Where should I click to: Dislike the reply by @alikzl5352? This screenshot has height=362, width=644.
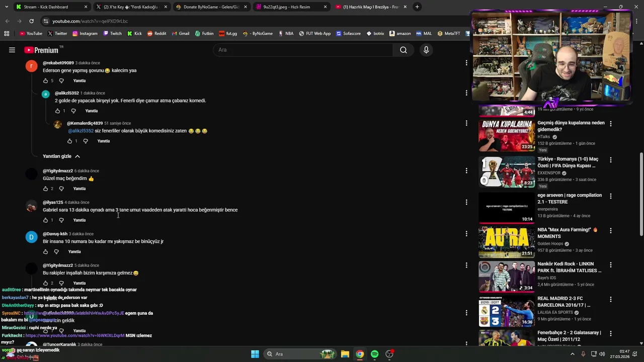coord(73,111)
